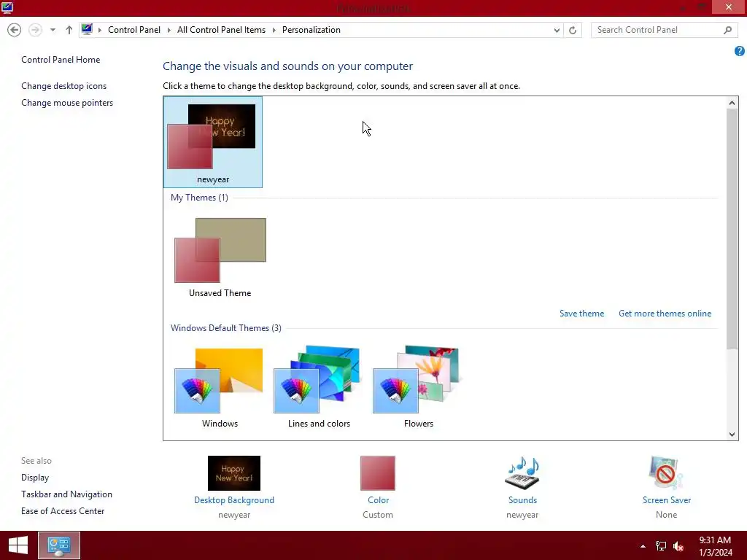Refresh the Personalization page
747x560 pixels.
[573, 30]
